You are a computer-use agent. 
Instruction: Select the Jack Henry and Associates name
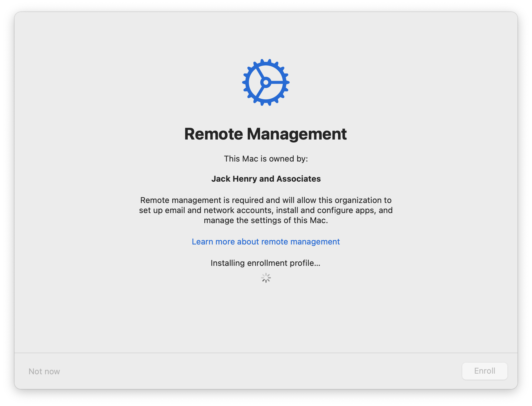click(266, 179)
